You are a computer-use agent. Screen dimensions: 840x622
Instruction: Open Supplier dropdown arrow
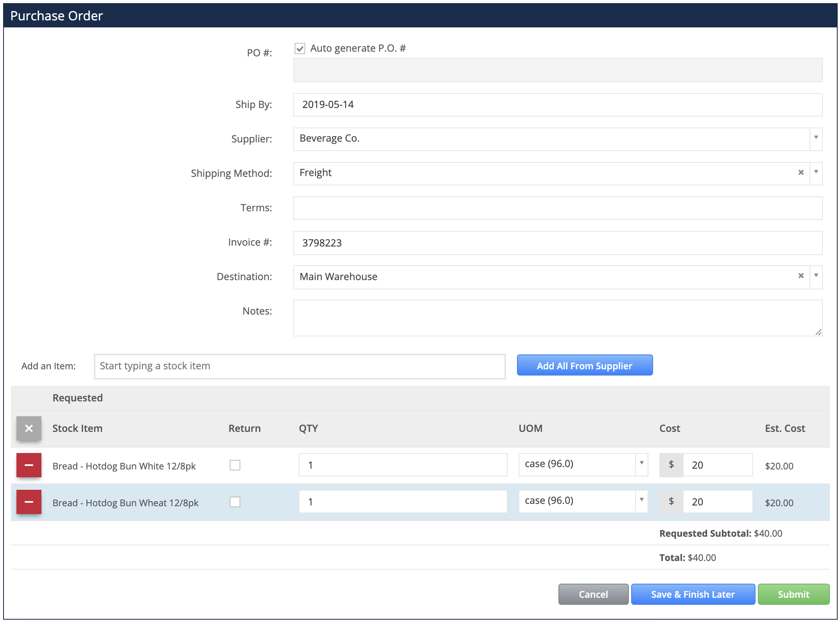pyautogui.click(x=816, y=139)
